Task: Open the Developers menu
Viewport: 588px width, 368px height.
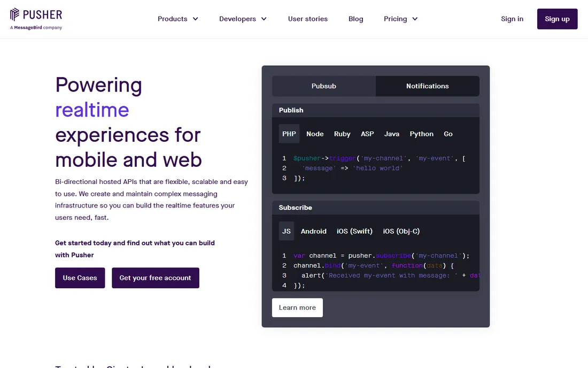Action: 243,19
